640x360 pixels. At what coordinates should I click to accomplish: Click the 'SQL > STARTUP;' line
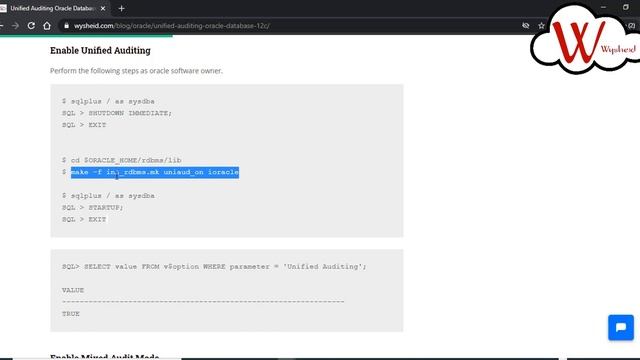click(x=93, y=208)
